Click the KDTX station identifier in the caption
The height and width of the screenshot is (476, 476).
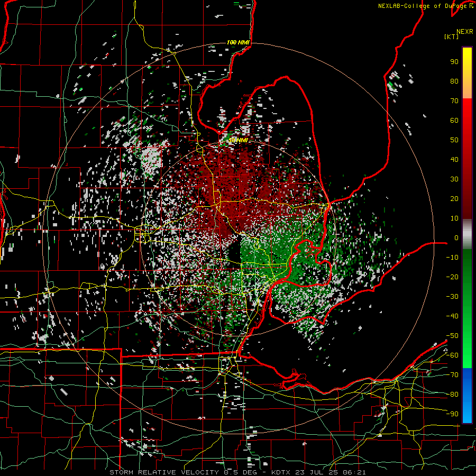[281, 472]
